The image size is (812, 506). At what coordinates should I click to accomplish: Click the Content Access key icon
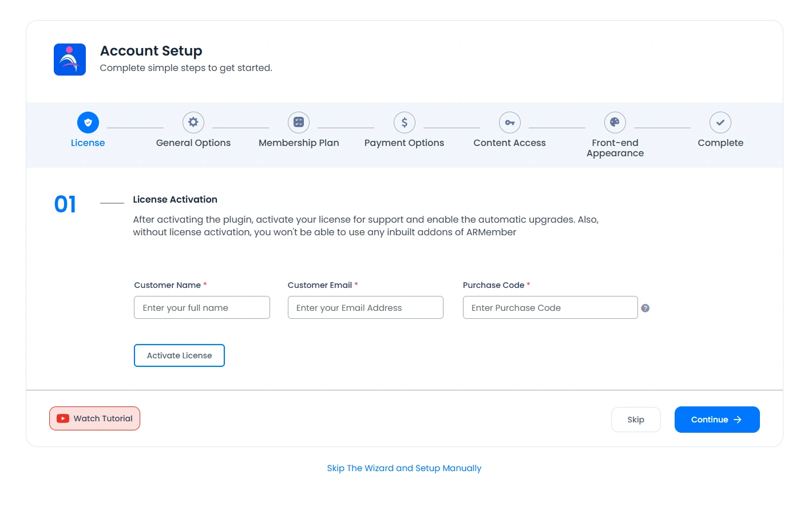[x=509, y=122]
